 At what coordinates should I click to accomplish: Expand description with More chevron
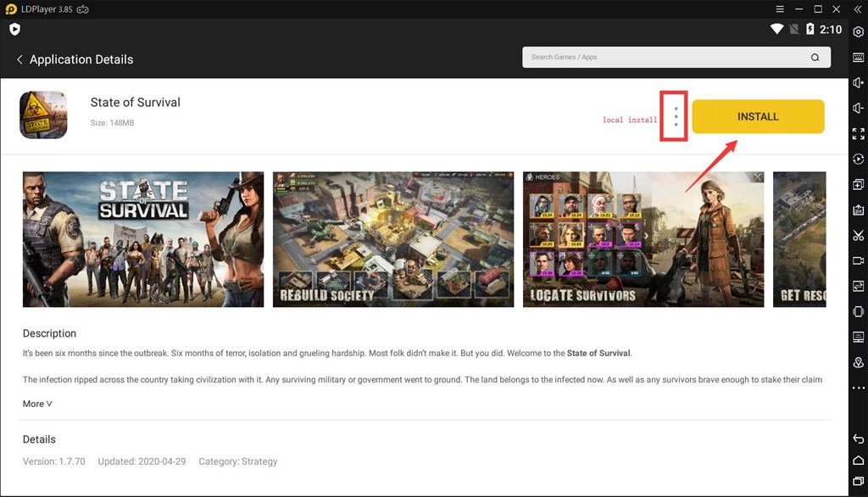tap(37, 404)
